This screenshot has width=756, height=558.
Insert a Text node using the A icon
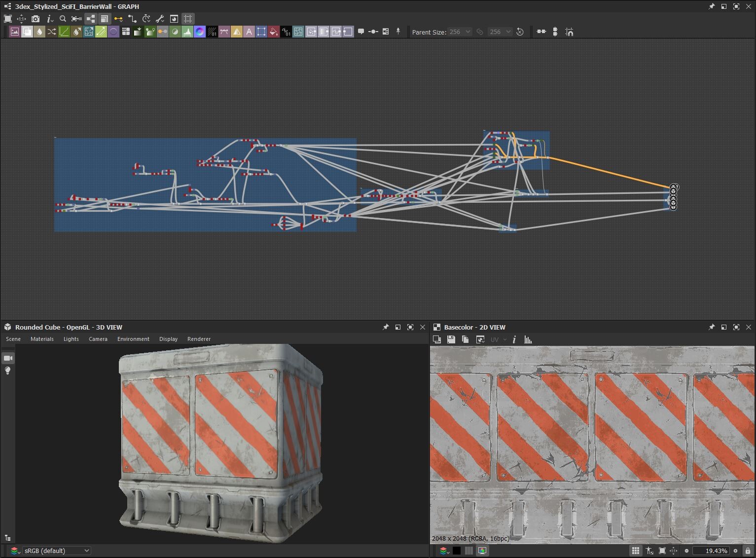249,32
